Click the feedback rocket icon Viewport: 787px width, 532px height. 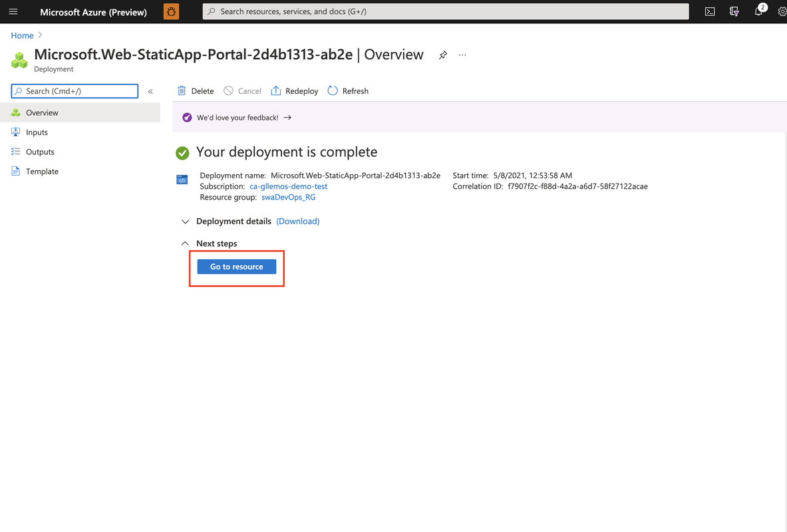click(187, 118)
